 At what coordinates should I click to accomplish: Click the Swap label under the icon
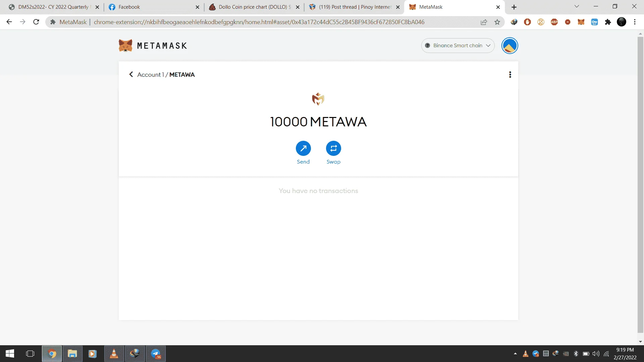pos(333,162)
